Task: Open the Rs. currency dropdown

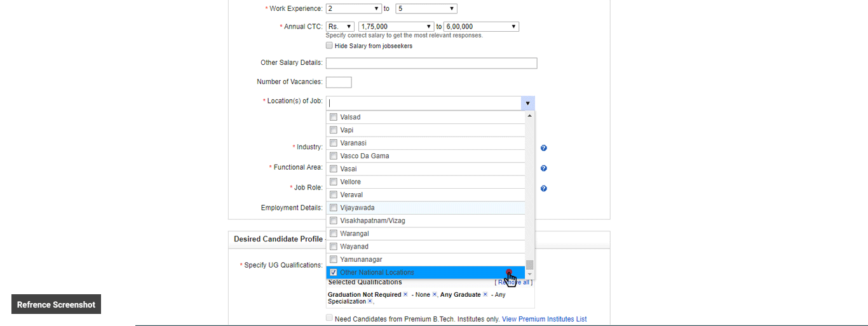Action: (340, 27)
